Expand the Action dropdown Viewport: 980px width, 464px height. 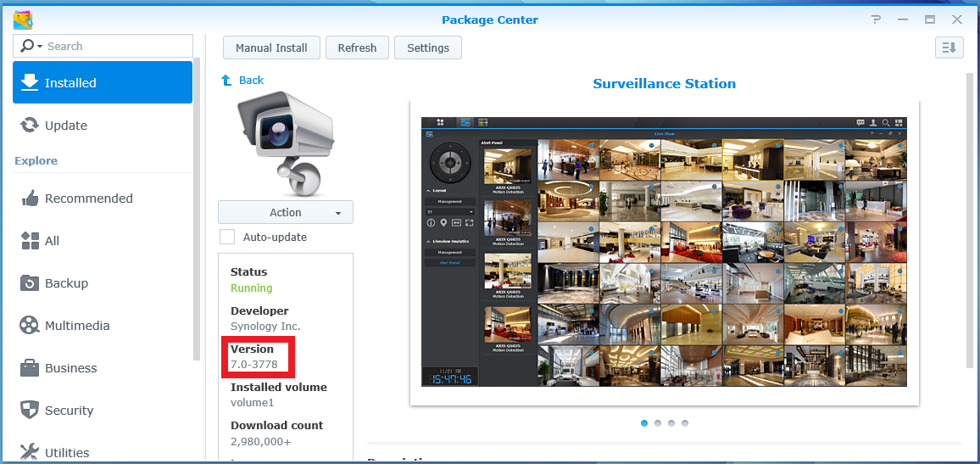coord(286,212)
